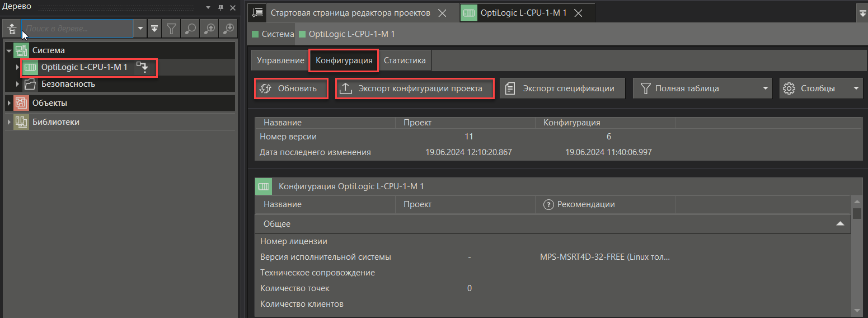Click the Система computer network icon in tree
The image size is (868, 318).
pos(21,50)
